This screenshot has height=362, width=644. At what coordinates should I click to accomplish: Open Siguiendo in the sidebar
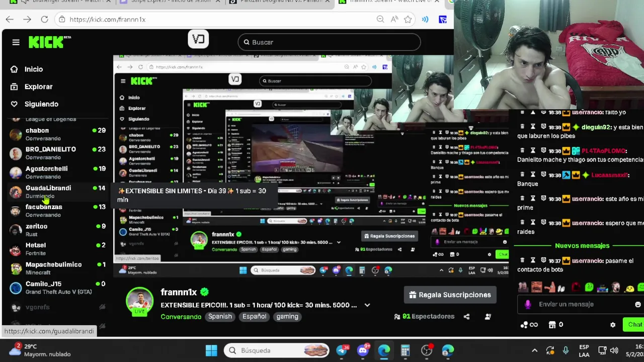35,104
